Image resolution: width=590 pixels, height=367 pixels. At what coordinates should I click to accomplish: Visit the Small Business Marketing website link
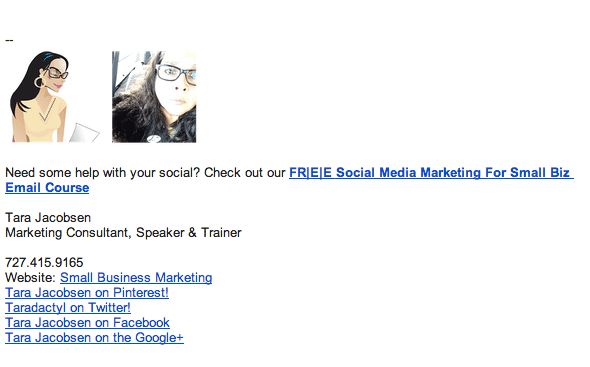click(136, 278)
